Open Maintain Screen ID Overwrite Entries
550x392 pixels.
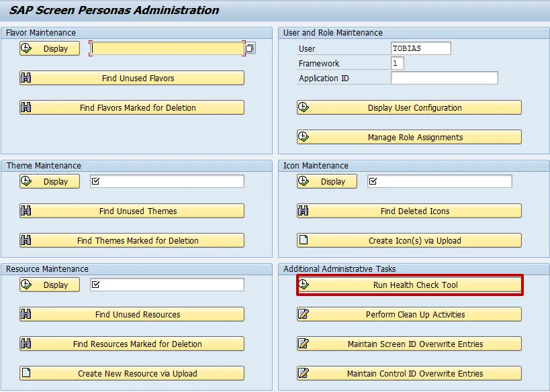point(409,344)
